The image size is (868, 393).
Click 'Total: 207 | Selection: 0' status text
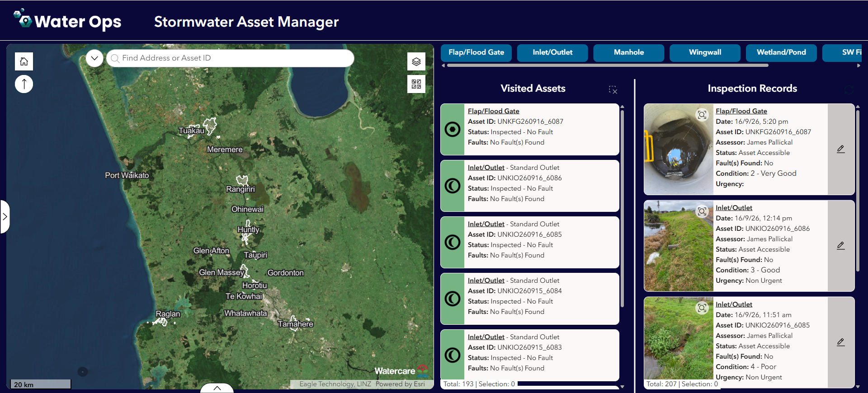(x=682, y=384)
